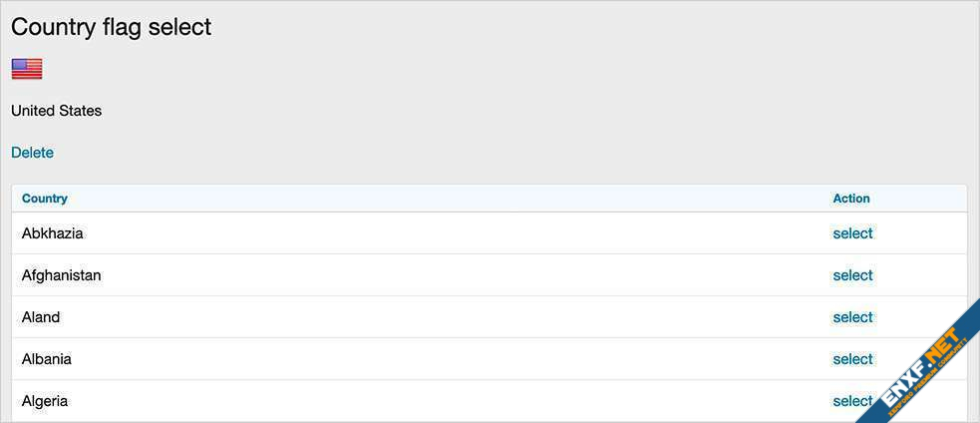Click the Abkhazia country name
Screen dimensions: 980x423
pyautogui.click(x=52, y=233)
